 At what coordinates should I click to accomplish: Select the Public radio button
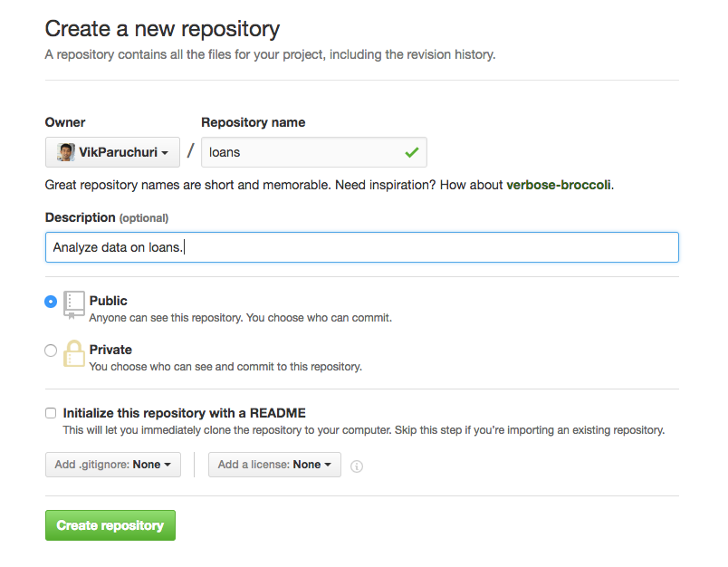pyautogui.click(x=51, y=302)
